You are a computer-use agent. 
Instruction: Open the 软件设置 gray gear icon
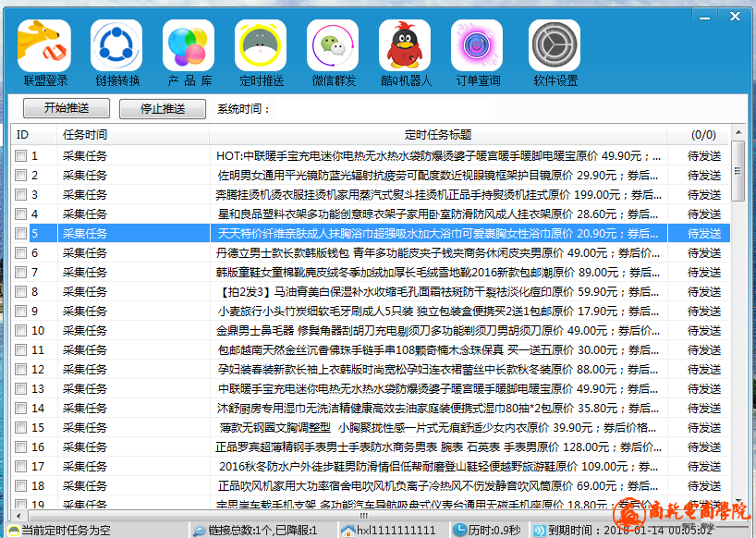pos(555,46)
